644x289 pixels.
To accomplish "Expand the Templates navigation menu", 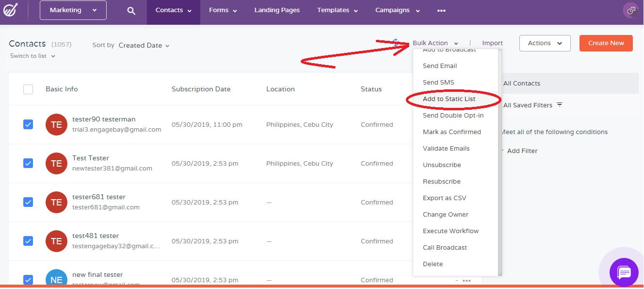I will [x=338, y=10].
